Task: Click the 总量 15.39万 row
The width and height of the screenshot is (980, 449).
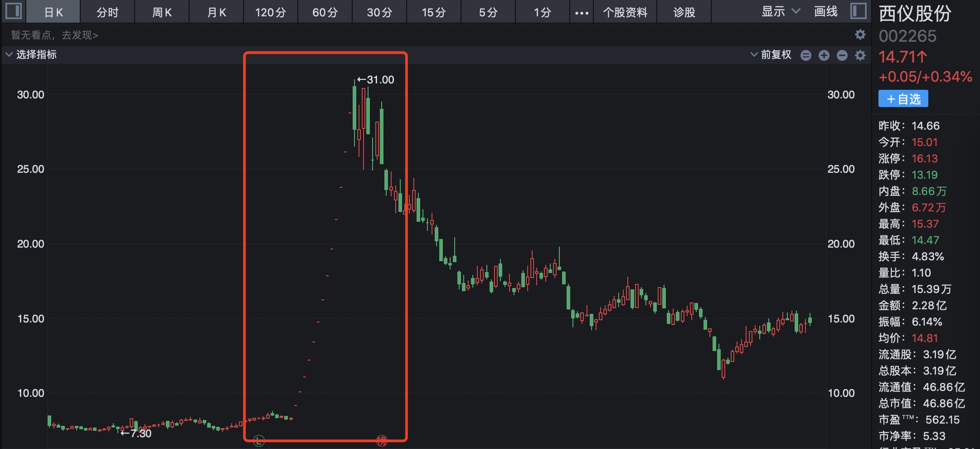Action: point(915,289)
